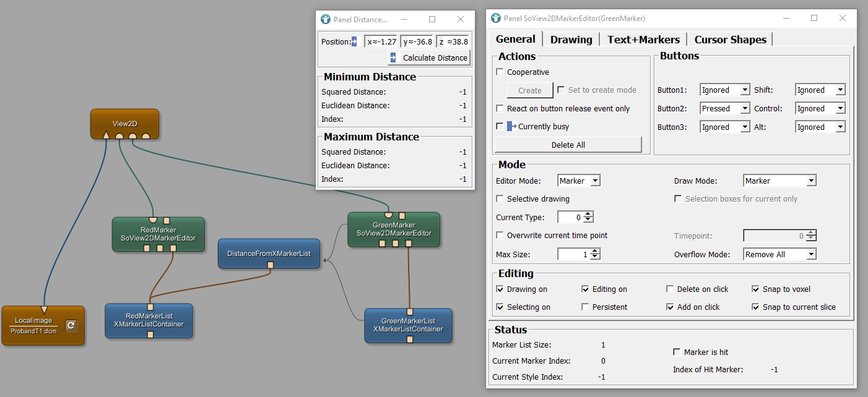Toggle the Persistent checkbox
The width and height of the screenshot is (868, 397).
586,307
